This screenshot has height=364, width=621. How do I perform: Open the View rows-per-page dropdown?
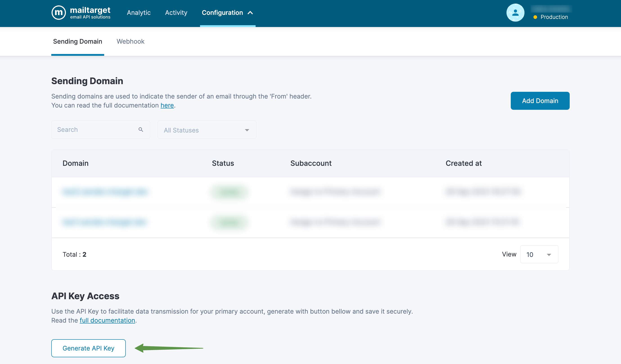coord(539,254)
